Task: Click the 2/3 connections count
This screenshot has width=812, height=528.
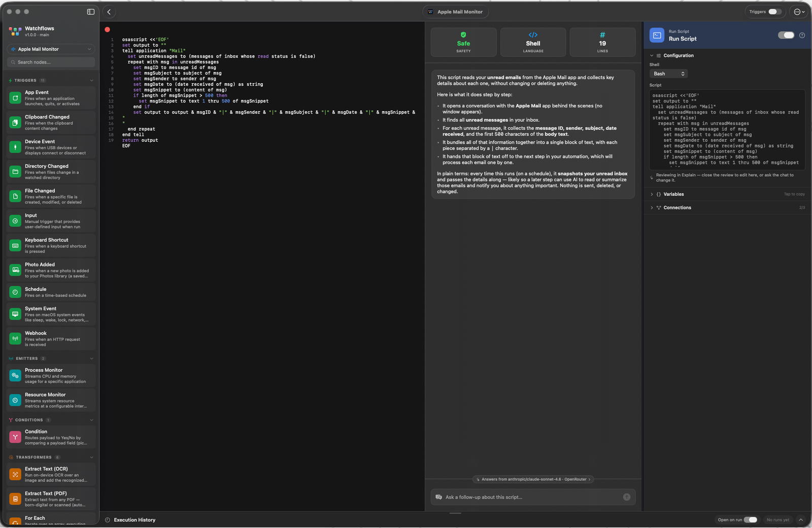Action: pyautogui.click(x=802, y=208)
